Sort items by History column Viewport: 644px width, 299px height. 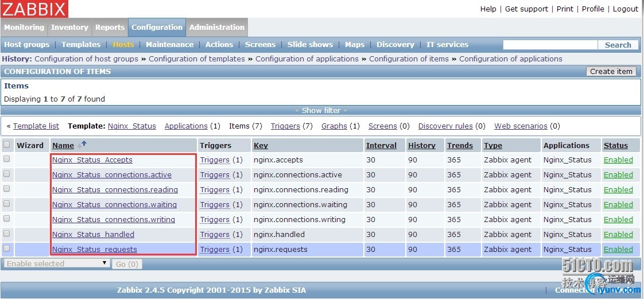coord(422,145)
